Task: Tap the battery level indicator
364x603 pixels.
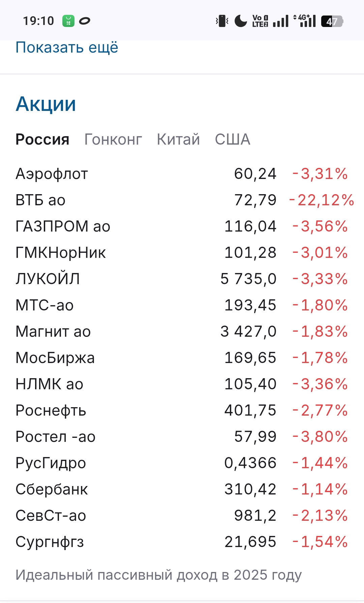Action: 332,21
